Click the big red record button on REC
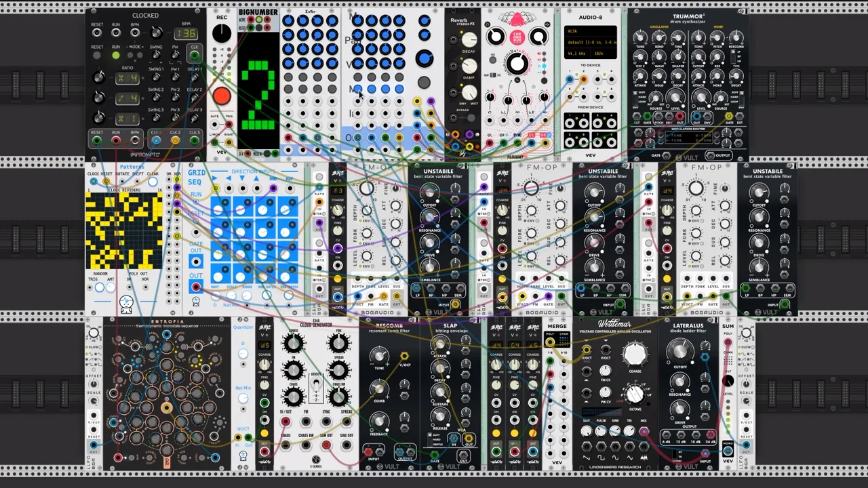Viewport: 868px width, 488px height. tap(222, 96)
